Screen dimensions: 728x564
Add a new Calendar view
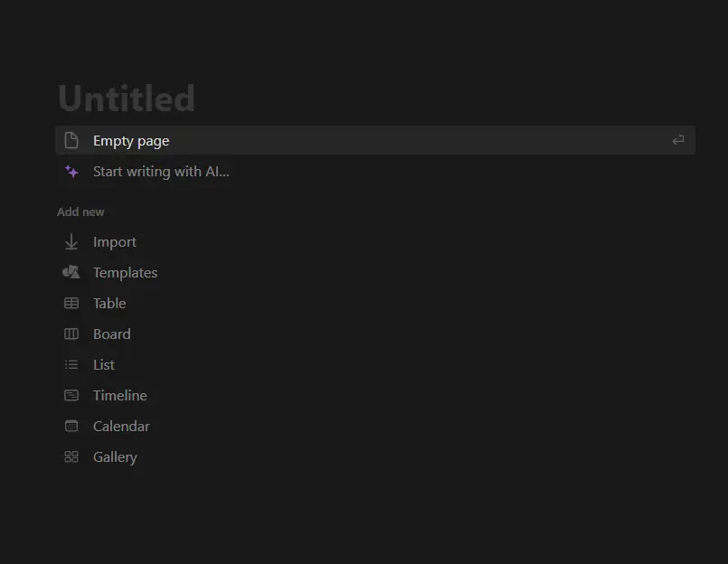(x=121, y=426)
